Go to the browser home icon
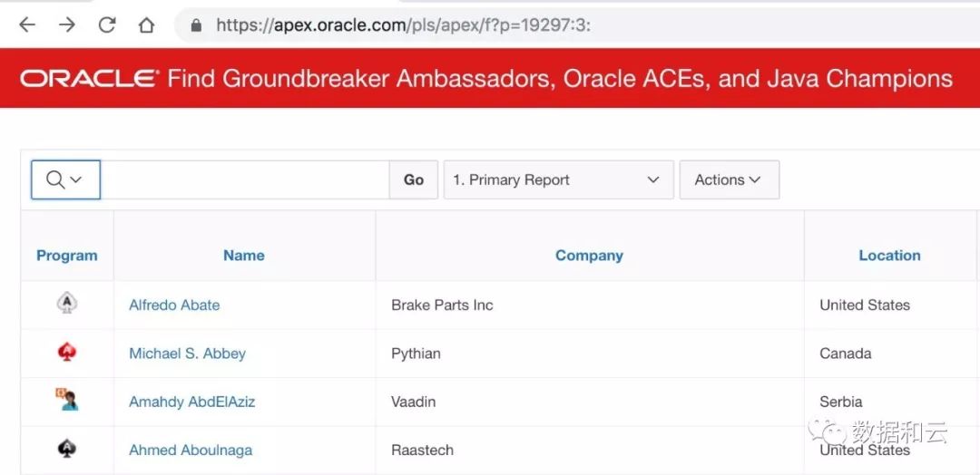This screenshot has height=475, width=980. pos(146,25)
